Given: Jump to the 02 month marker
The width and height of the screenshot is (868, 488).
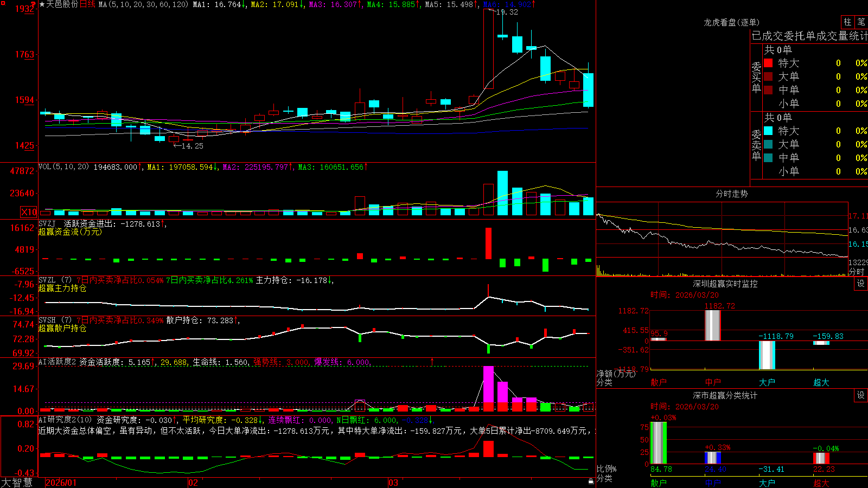Looking at the screenshot, I should (x=193, y=483).
